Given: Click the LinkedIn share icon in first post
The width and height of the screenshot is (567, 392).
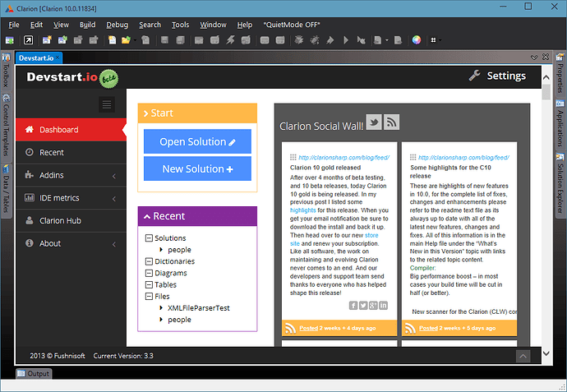Looking at the screenshot, I should (x=383, y=306).
